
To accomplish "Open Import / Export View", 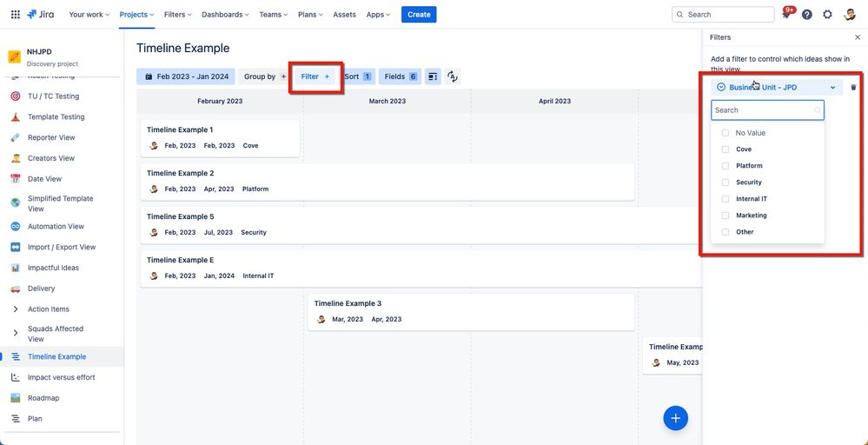I will [x=62, y=247].
